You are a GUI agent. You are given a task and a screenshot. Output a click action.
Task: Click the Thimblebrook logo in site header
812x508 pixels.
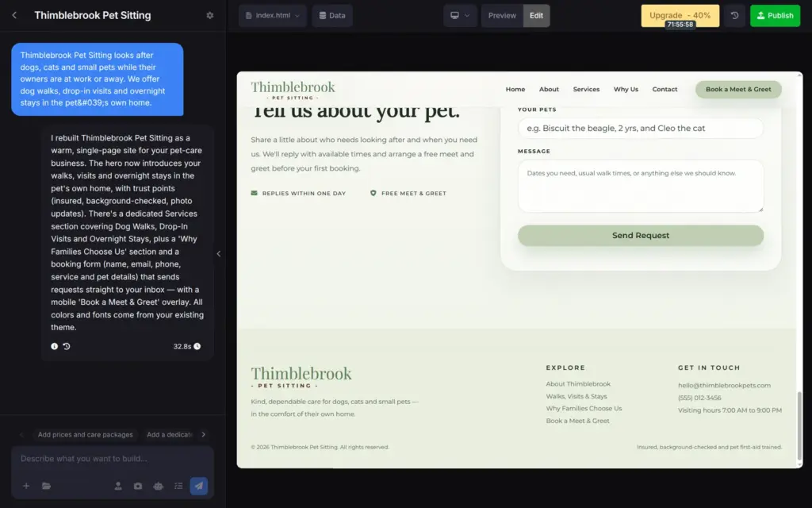point(293,90)
